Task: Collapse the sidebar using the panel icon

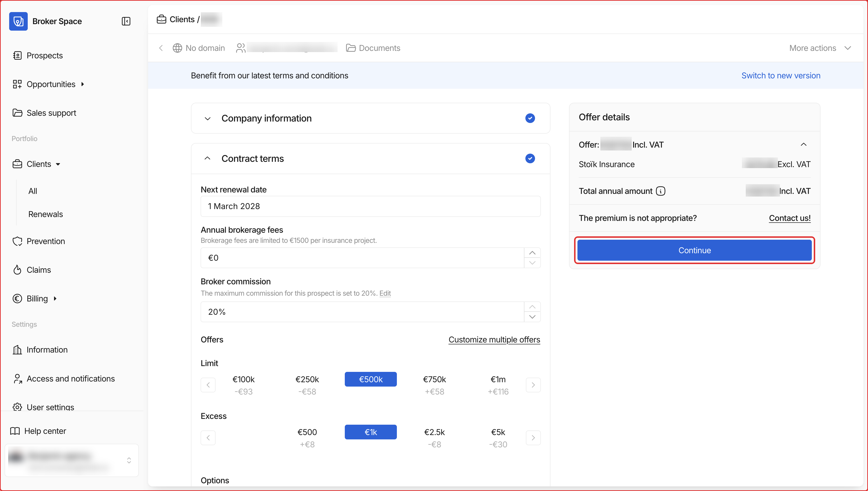Action: click(126, 21)
